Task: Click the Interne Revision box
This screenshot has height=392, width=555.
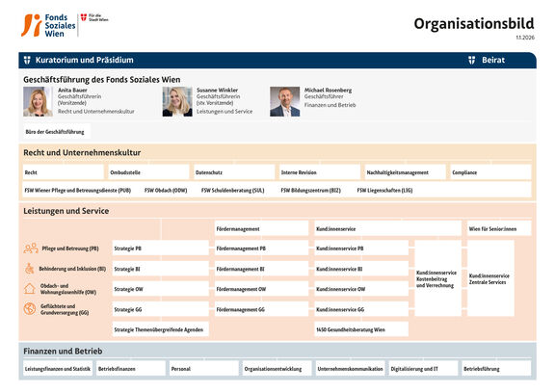Action: point(320,172)
